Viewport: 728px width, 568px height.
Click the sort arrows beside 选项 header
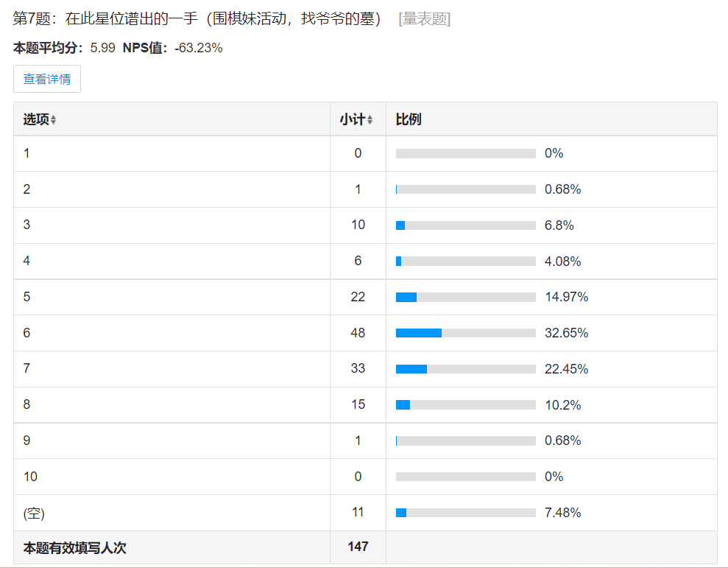point(54,120)
